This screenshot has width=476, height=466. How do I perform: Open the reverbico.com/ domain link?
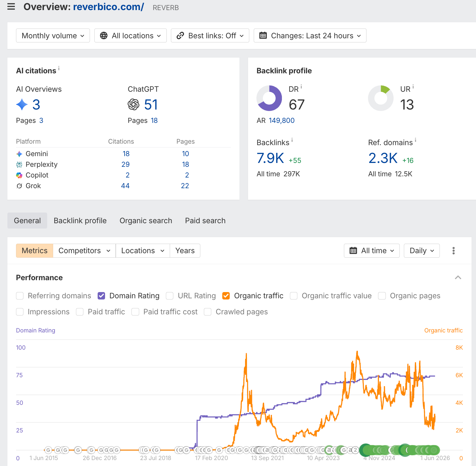click(x=109, y=7)
